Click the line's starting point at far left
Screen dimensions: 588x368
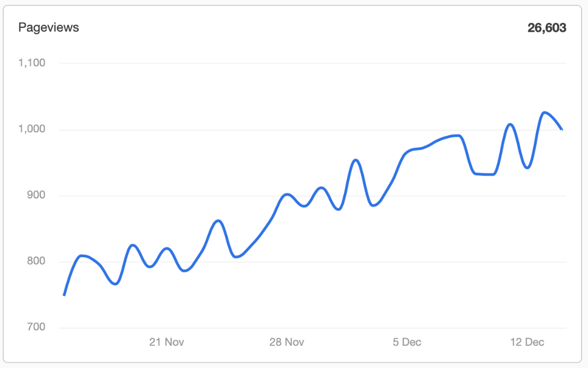point(64,295)
